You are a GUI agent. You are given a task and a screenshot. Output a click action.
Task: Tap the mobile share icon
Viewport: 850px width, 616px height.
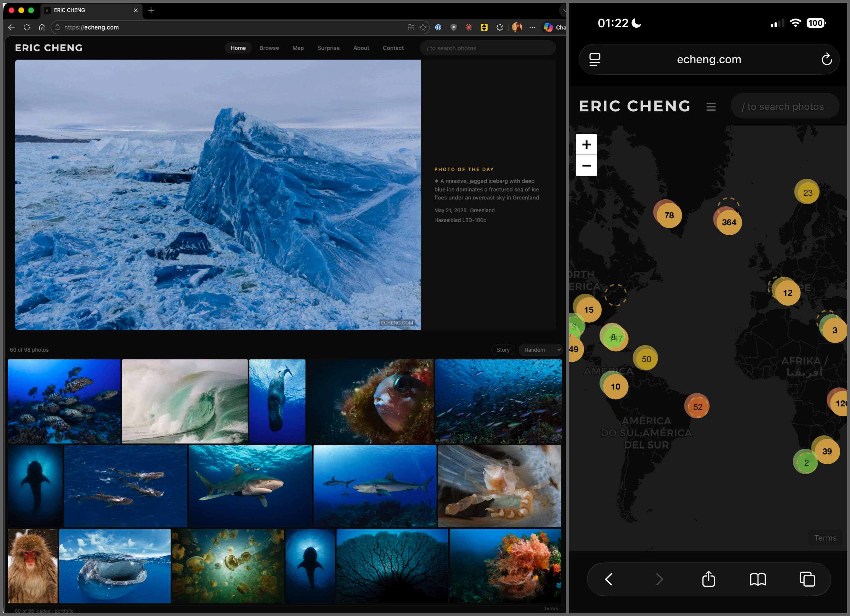pos(708,579)
